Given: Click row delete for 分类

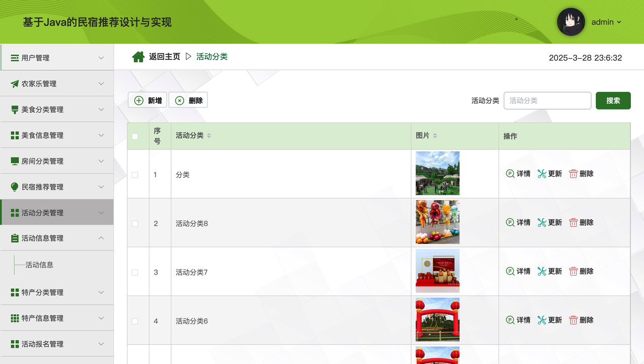Looking at the screenshot, I should [x=581, y=173].
